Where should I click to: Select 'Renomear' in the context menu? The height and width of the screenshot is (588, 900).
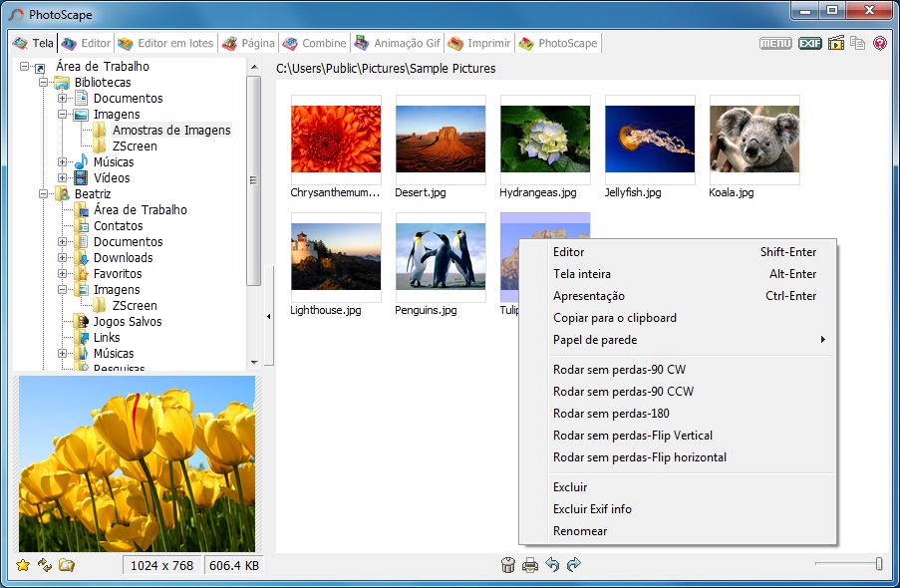click(580, 531)
